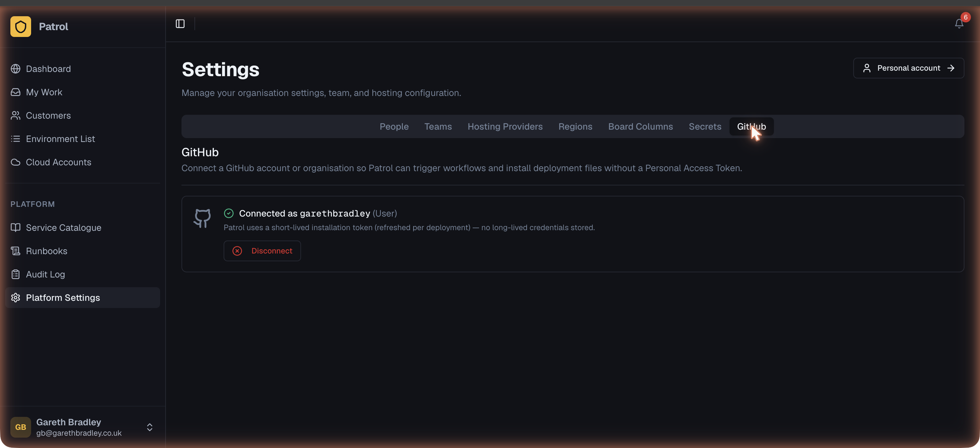Image resolution: width=980 pixels, height=448 pixels.
Task: Click the Audit Log clipboard icon
Action: coord(16,275)
